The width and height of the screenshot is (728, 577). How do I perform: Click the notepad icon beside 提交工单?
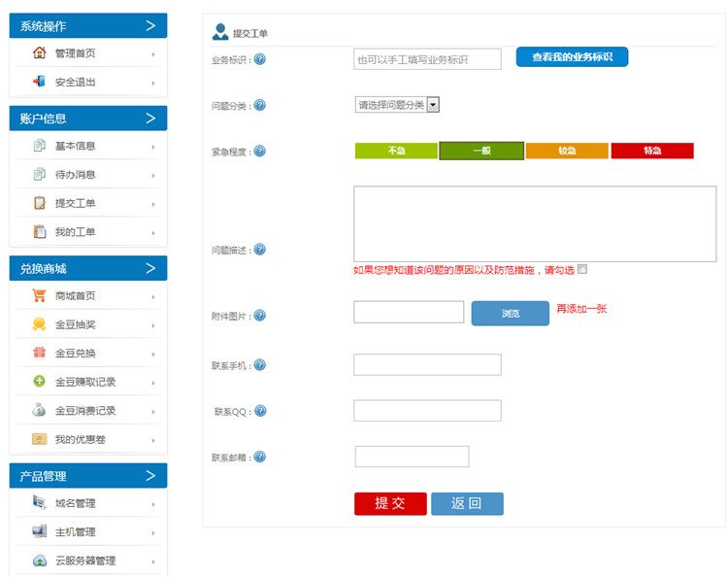tap(40, 203)
